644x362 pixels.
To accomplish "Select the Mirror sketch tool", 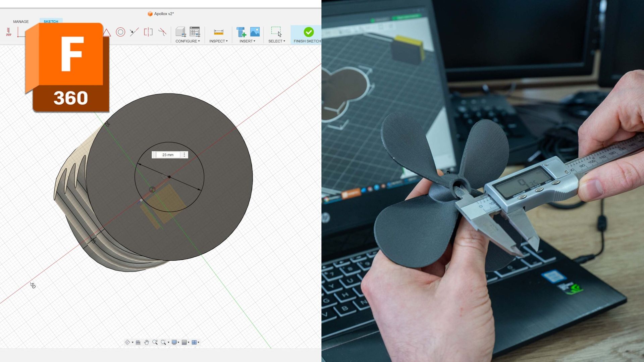I will pyautogui.click(x=149, y=32).
